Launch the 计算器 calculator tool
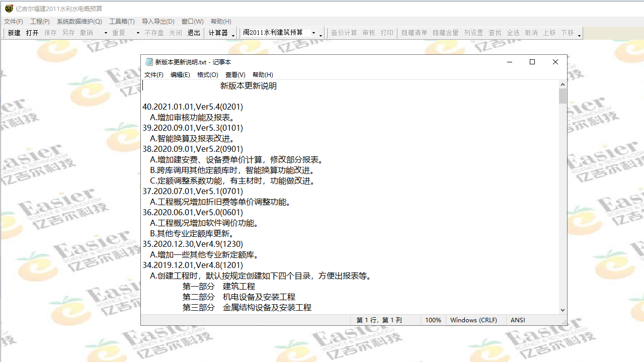This screenshot has width=644, height=362. [x=217, y=33]
